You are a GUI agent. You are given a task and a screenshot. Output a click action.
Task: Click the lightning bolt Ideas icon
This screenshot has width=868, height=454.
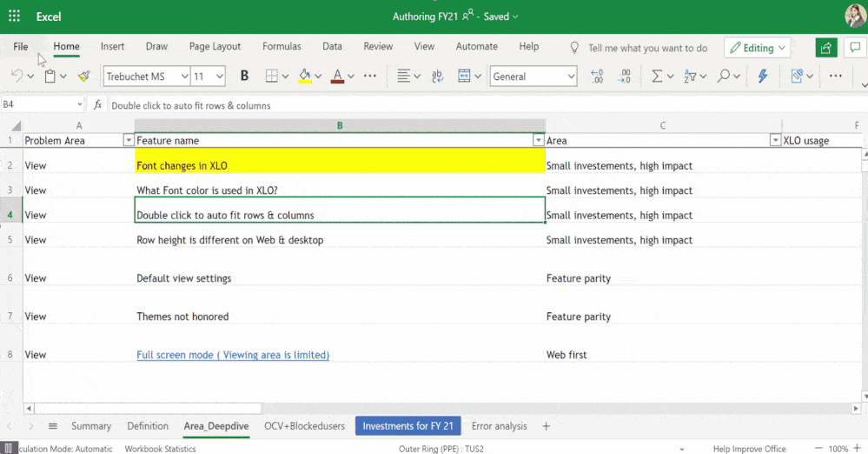tap(763, 77)
